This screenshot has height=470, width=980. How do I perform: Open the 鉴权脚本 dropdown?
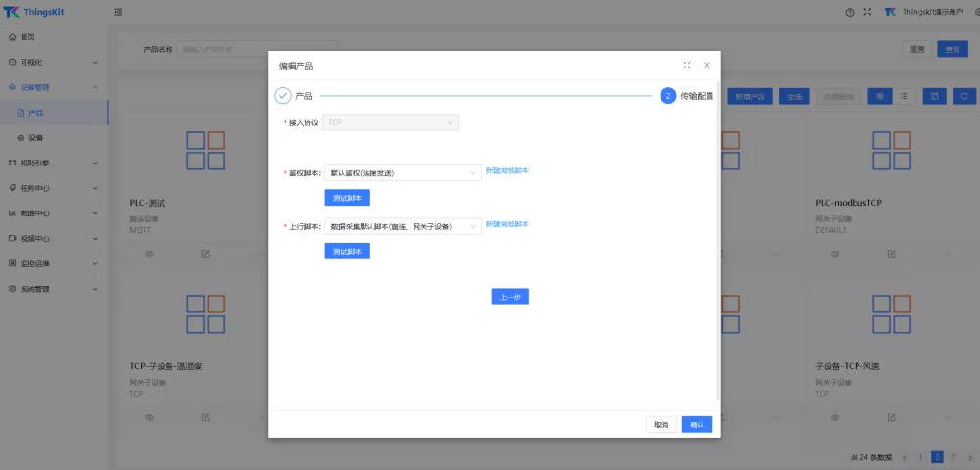click(402, 173)
